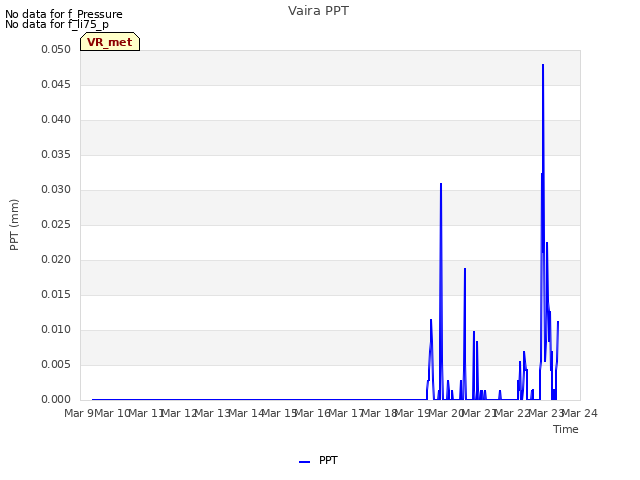This screenshot has width=640, height=480.
Task: Click the VR_met label box
Action: coord(110,42)
